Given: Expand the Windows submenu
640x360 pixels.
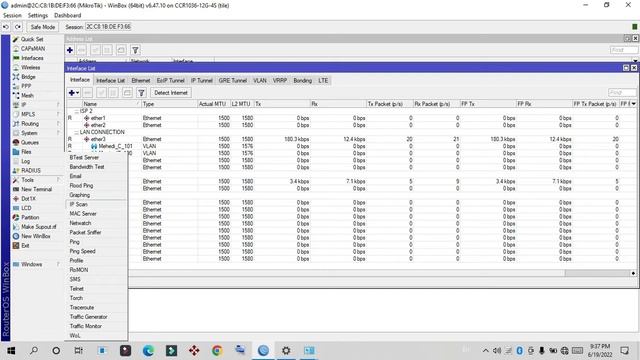Looking at the screenshot, I should (x=31, y=264).
